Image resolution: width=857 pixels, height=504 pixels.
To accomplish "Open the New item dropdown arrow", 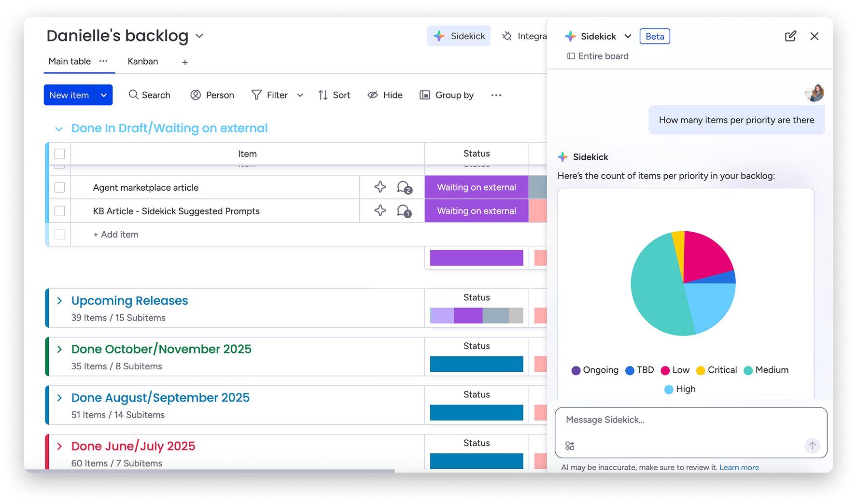I will pyautogui.click(x=104, y=95).
